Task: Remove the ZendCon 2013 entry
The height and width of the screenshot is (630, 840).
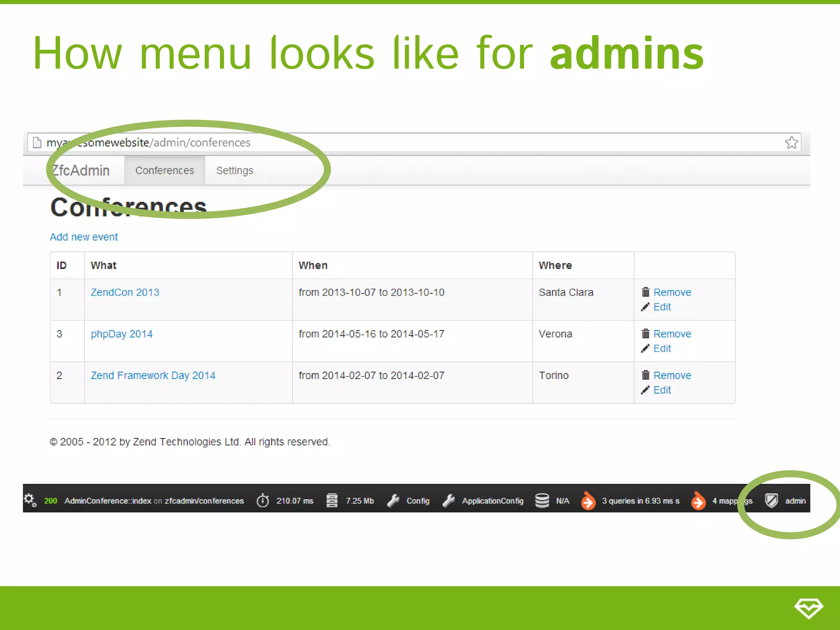Action: [672, 292]
